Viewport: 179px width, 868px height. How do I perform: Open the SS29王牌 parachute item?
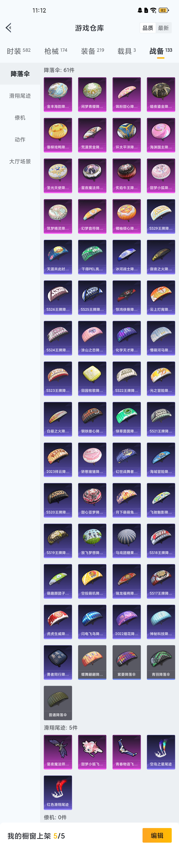coord(161,216)
